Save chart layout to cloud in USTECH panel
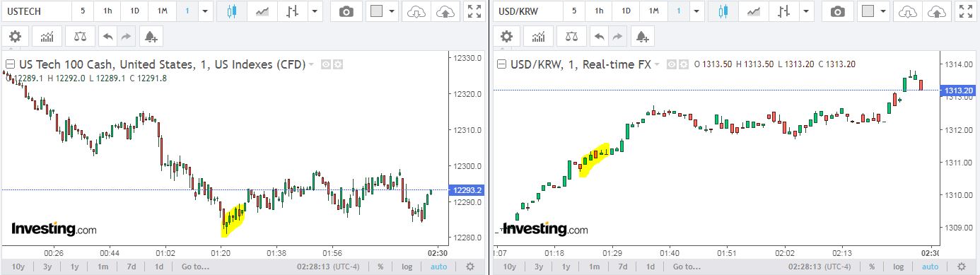Screen dimensions: 980x275 point(445,11)
